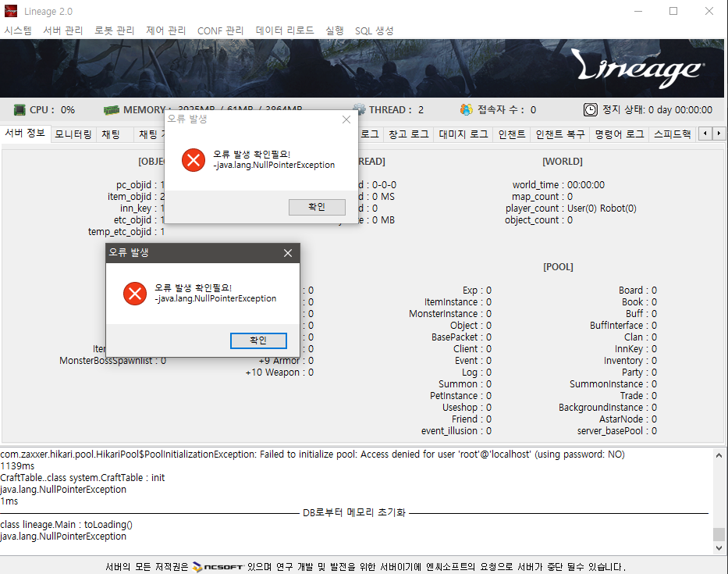Click 확인 in the front error dialog
This screenshot has width=728, height=574.
258,340
